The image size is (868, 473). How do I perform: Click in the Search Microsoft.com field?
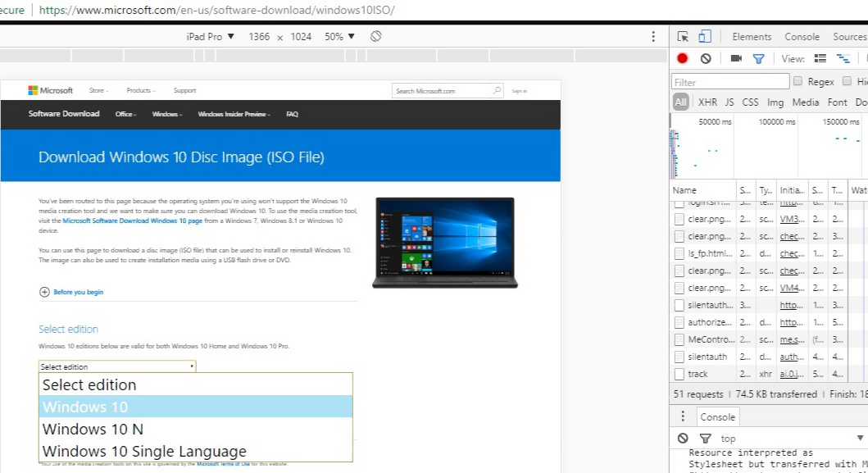click(x=442, y=90)
